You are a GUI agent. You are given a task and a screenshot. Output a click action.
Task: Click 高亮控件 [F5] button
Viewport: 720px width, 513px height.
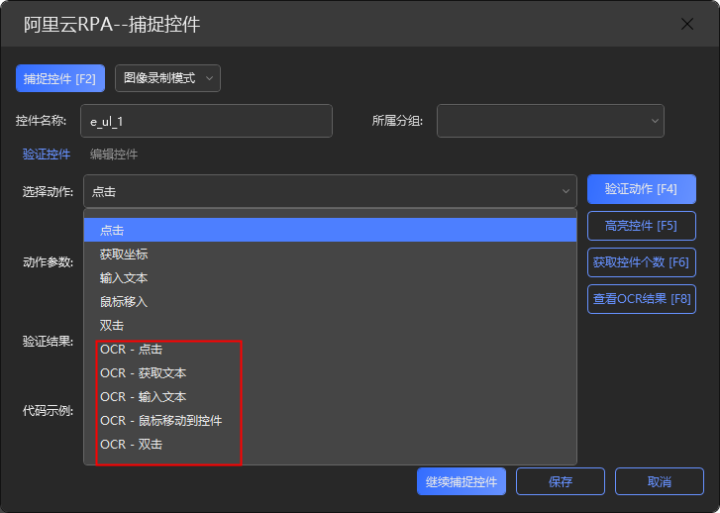tap(641, 225)
